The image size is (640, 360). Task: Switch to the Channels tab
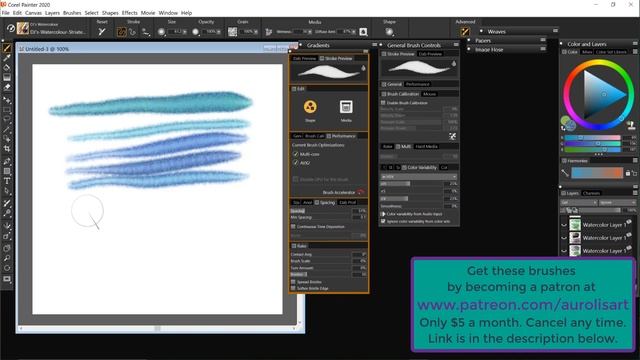pyautogui.click(x=591, y=193)
